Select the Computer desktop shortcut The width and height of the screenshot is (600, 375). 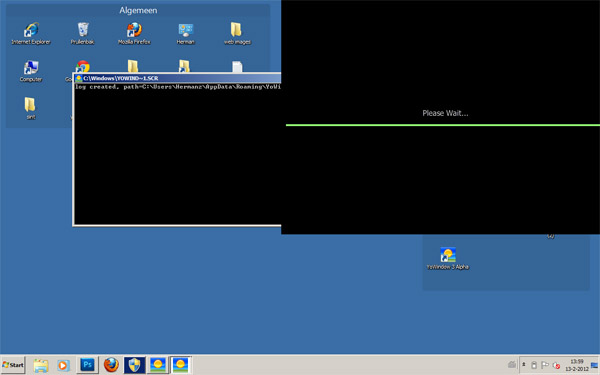(x=31, y=71)
